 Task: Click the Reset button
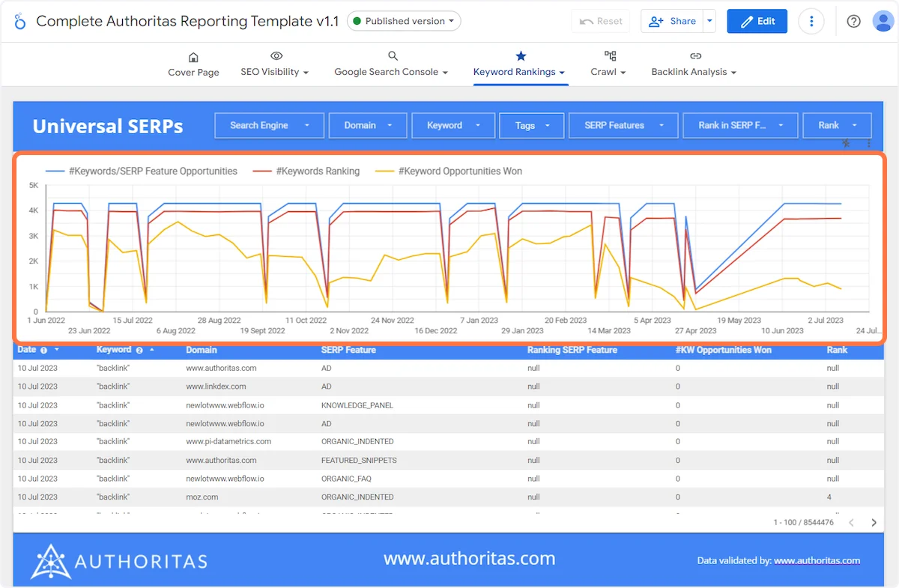click(x=601, y=21)
